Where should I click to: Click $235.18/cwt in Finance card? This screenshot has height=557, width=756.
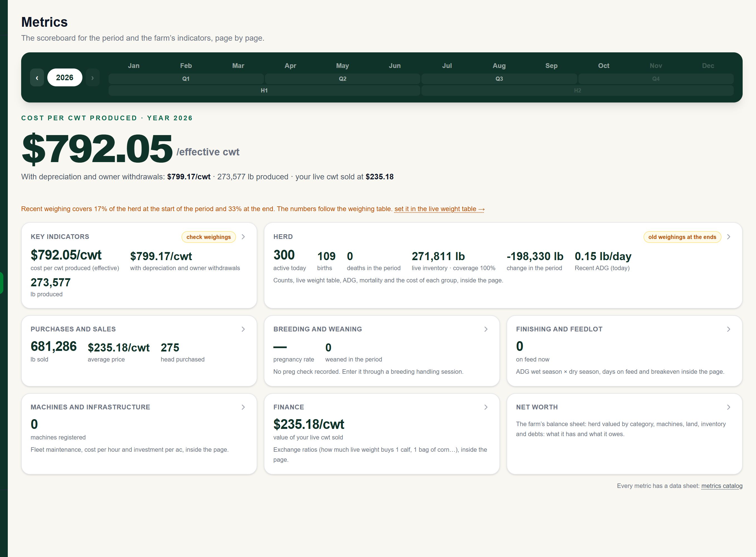click(x=309, y=424)
